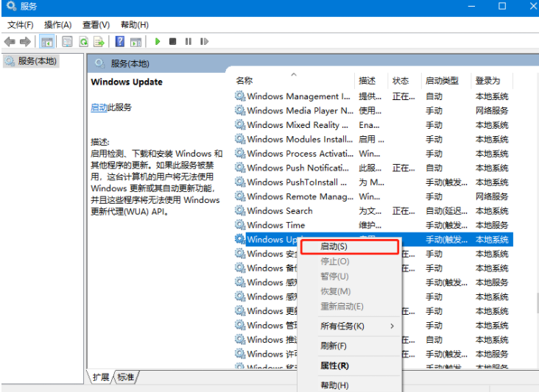This screenshot has height=392, width=539.
Task: Select the Windows PushToInstall service
Action: [373, 182]
